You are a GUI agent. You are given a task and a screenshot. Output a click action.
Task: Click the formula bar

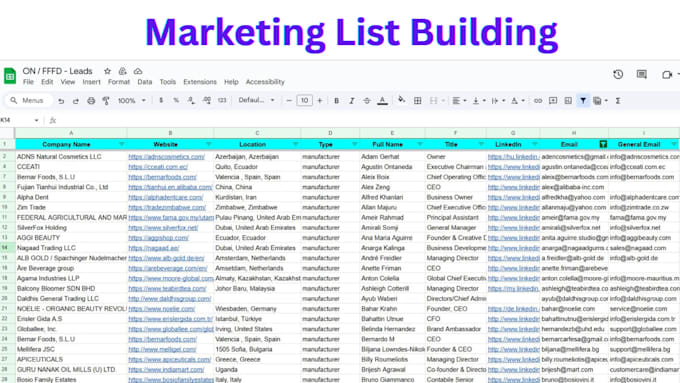(x=369, y=120)
